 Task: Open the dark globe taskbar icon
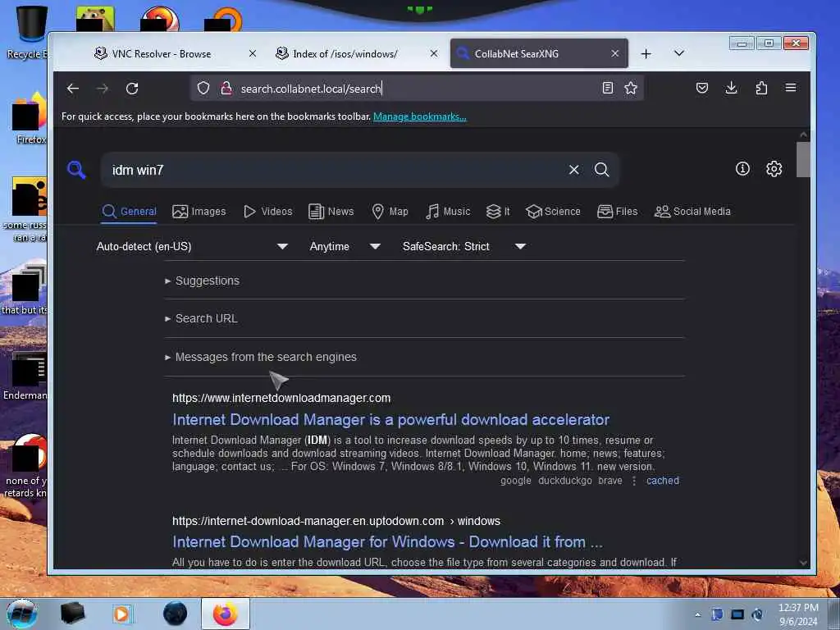point(175,614)
